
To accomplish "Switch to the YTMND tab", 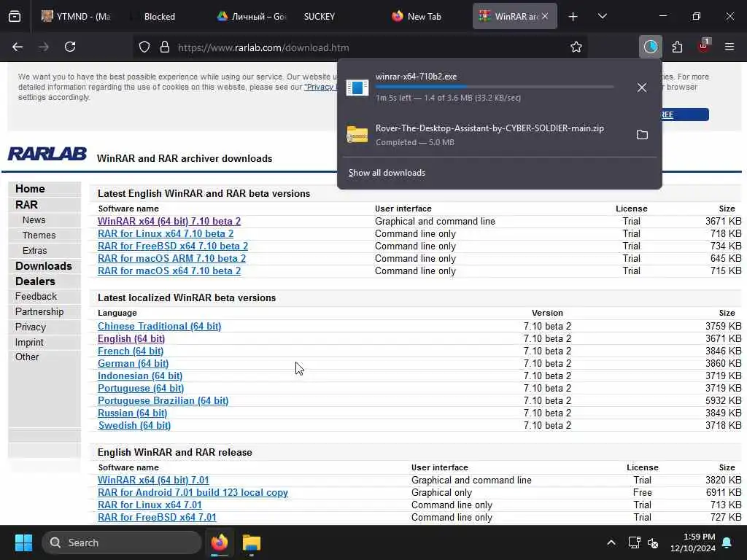I will (78, 17).
